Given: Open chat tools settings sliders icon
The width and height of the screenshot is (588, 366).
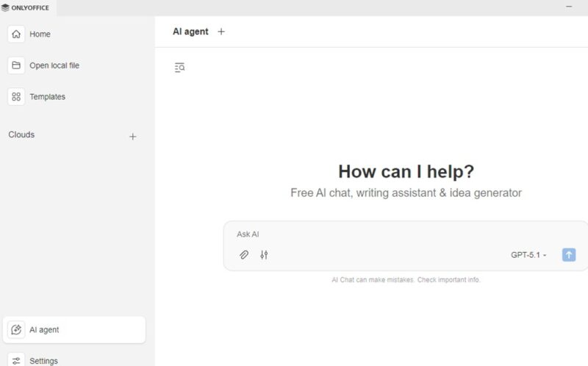Looking at the screenshot, I should (264, 255).
